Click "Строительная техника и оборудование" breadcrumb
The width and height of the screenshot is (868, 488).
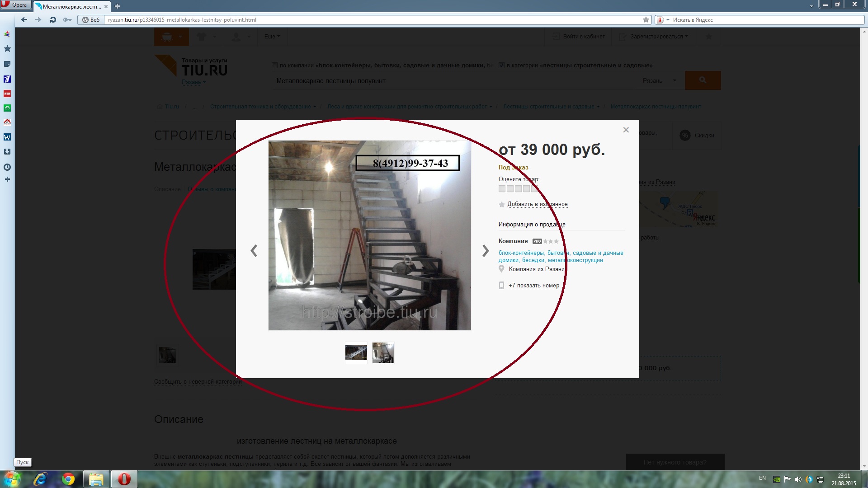pos(260,107)
